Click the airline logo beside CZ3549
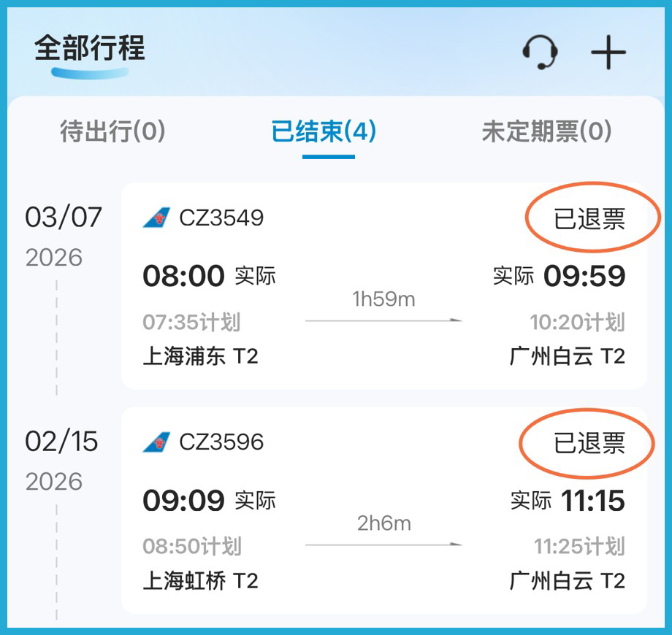 click(156, 218)
